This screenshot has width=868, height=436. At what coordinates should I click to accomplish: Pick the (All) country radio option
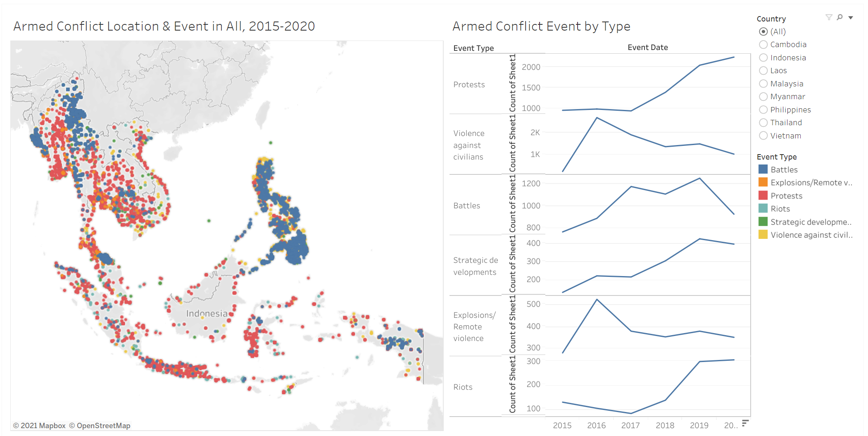tap(763, 32)
